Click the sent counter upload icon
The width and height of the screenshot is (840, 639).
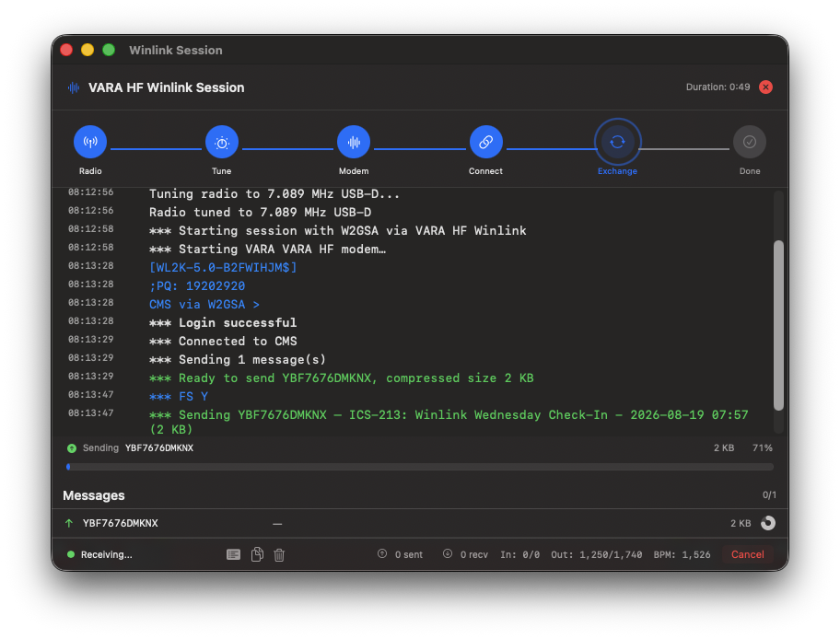(382, 553)
